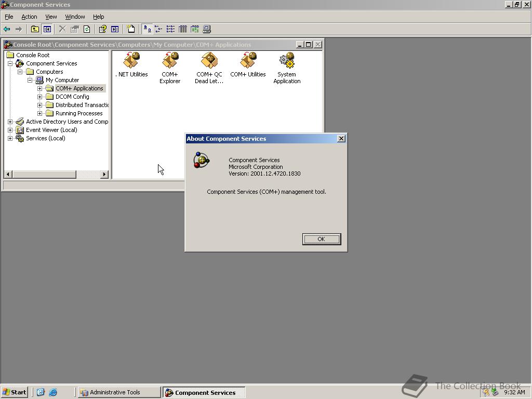The image size is (532, 399).
Task: Collapse the Computers tree node
Action: click(x=20, y=72)
